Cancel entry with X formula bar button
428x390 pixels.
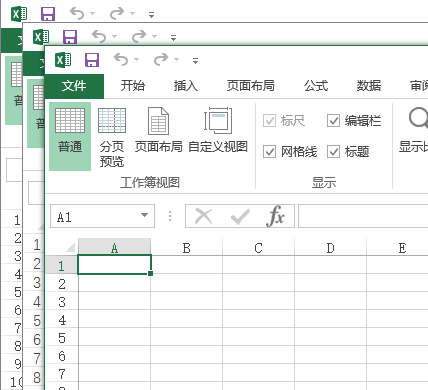click(204, 216)
